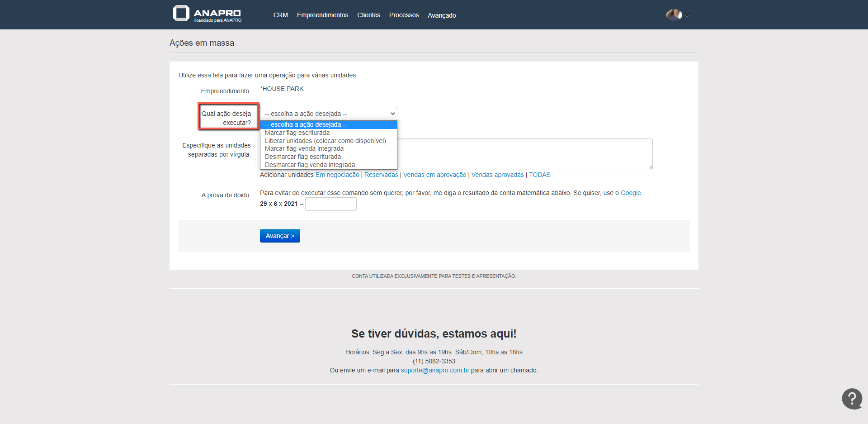
Task: Choose 'Liberar unidades' option from list
Action: 325,141
